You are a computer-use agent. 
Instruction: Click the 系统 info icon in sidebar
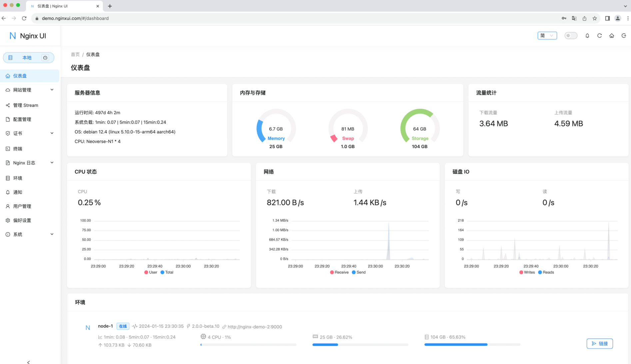click(x=8, y=234)
